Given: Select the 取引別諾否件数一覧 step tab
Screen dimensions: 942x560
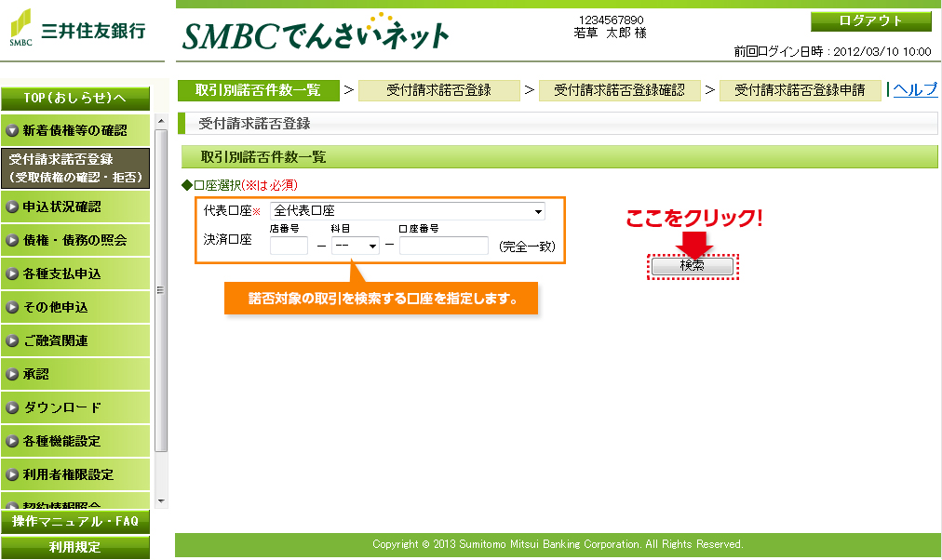Looking at the screenshot, I should click(x=259, y=90).
